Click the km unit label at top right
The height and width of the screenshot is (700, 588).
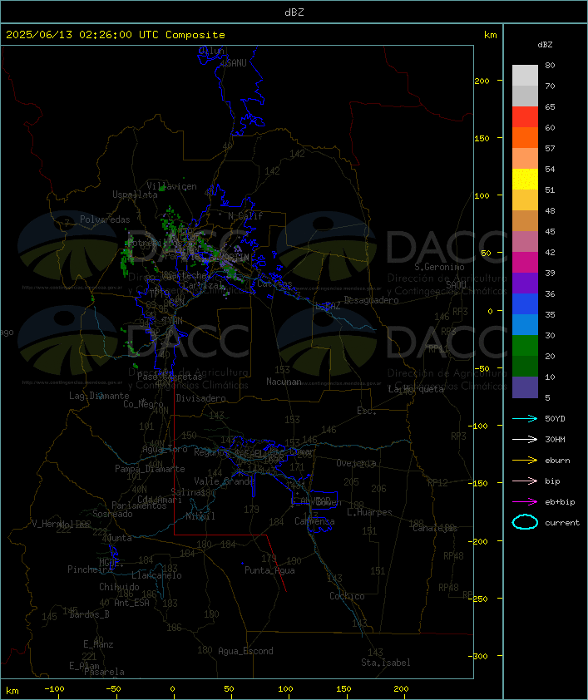click(x=490, y=35)
